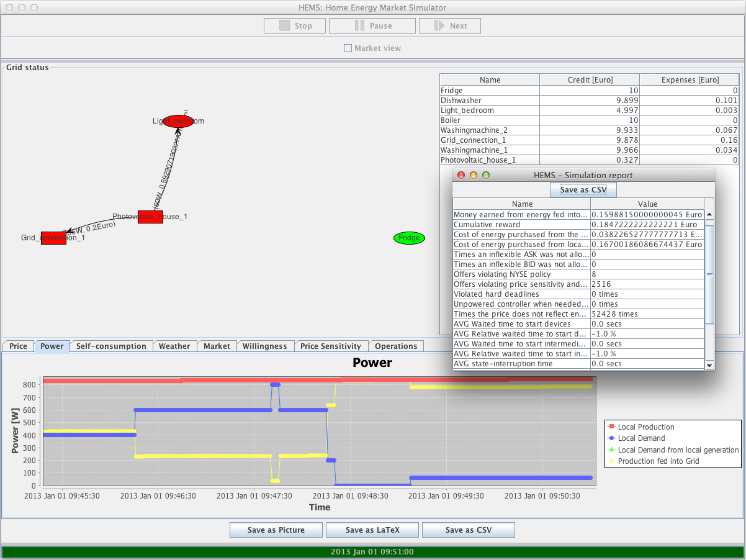
Task: Save the simulation report as CSV
Action: coord(583,190)
